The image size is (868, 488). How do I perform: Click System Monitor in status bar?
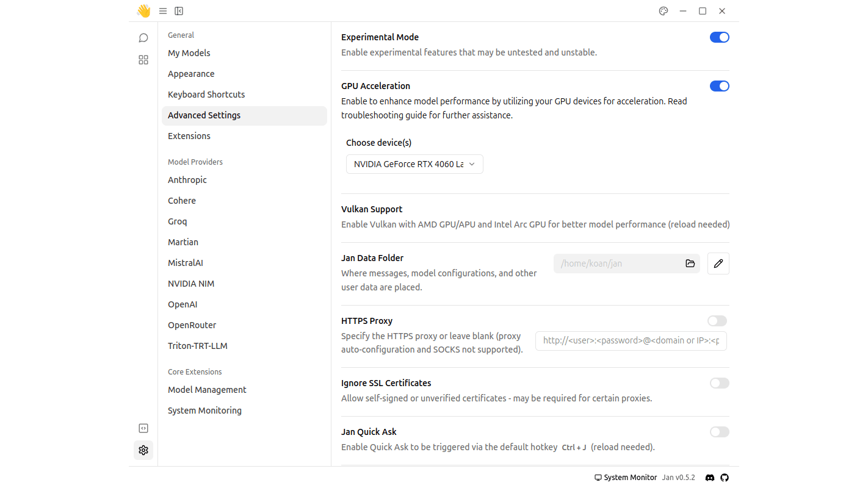[x=626, y=478]
